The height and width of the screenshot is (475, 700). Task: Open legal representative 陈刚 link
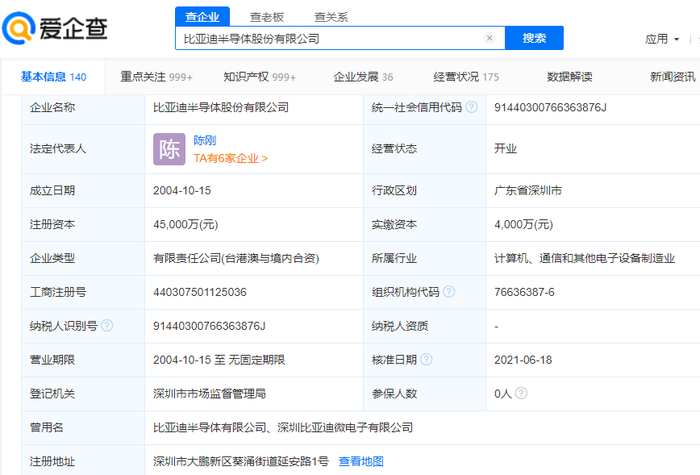click(204, 140)
